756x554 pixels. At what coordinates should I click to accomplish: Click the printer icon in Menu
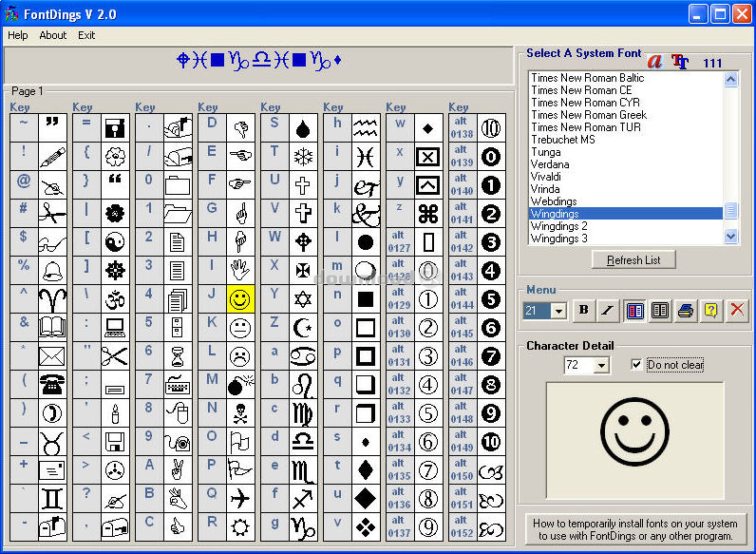tap(685, 311)
